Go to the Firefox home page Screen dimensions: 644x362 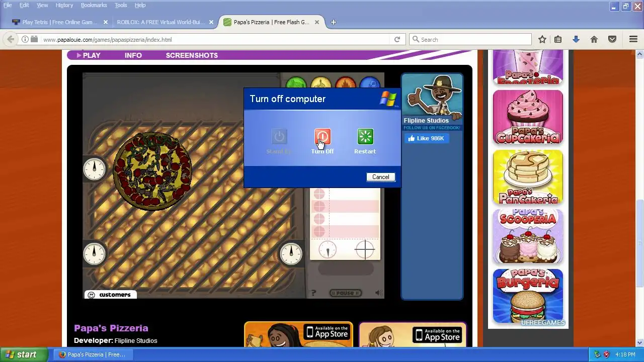[x=594, y=39]
